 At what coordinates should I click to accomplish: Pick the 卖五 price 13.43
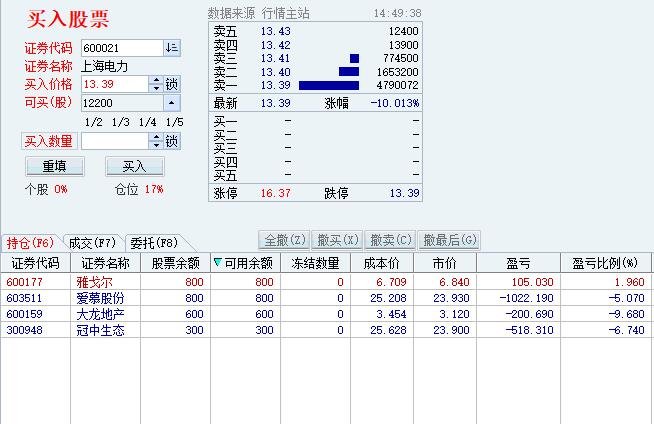276,31
